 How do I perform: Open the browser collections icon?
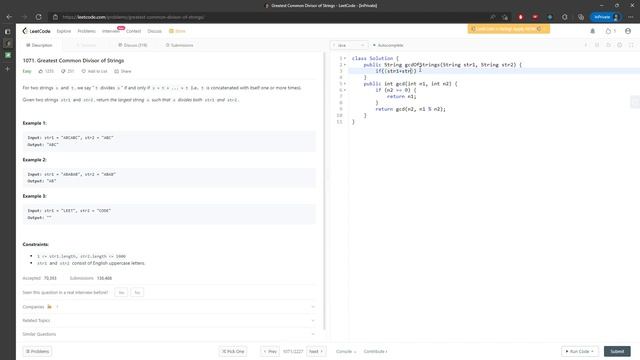[x=581, y=17]
